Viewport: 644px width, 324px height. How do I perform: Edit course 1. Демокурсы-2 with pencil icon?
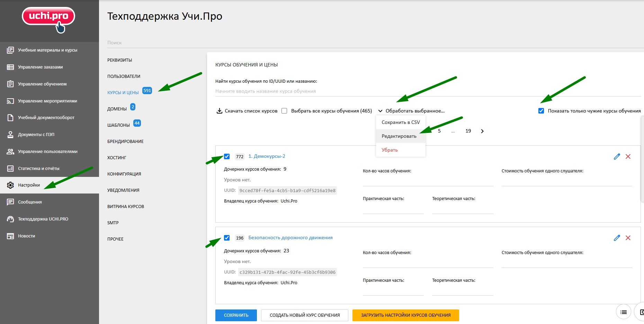[617, 156]
